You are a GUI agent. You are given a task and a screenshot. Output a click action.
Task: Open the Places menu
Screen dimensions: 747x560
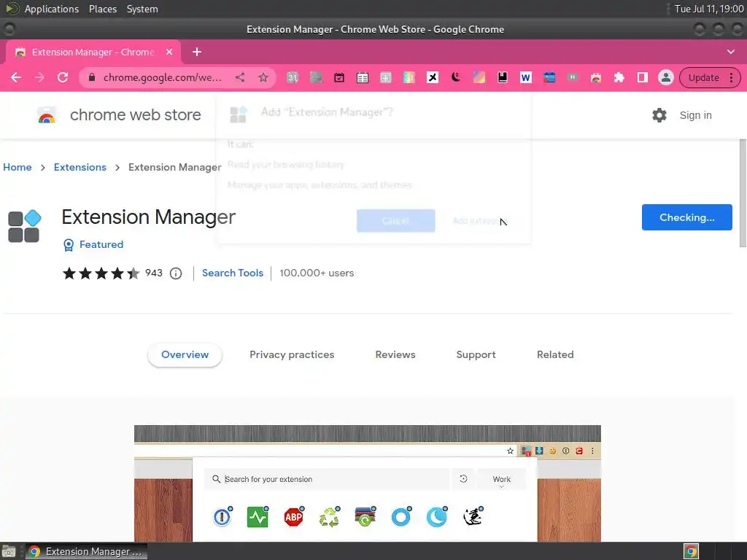click(103, 9)
